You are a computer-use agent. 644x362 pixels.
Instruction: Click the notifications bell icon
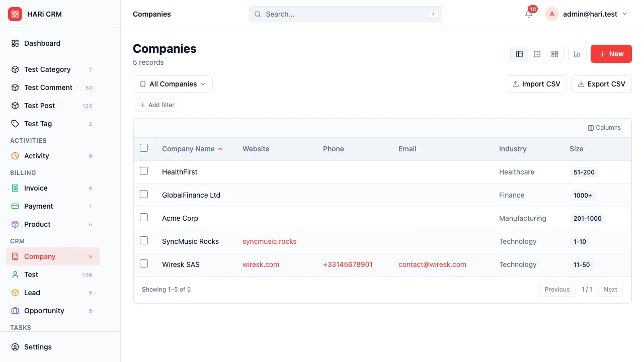529,14
